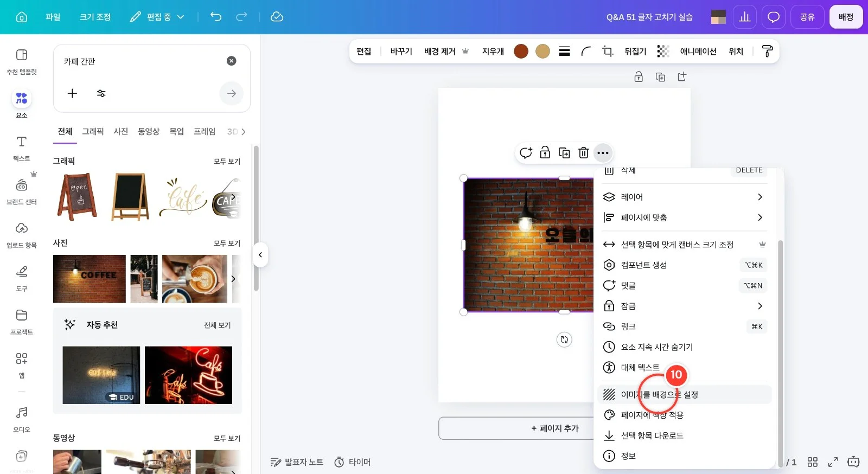The image size is (868, 474).
Task: Open the 타이머 at bottom
Action: [353, 462]
